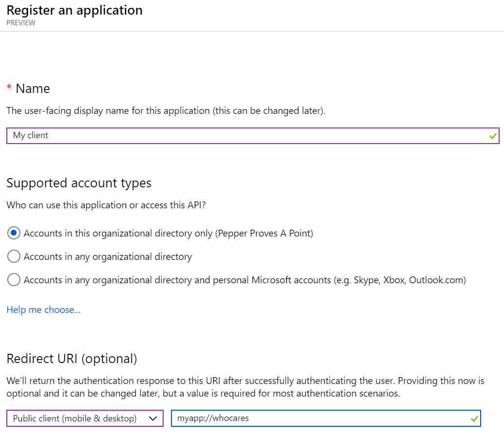The image size is (504, 437).
Task: Click the Register an application heading
Action: 75,10
